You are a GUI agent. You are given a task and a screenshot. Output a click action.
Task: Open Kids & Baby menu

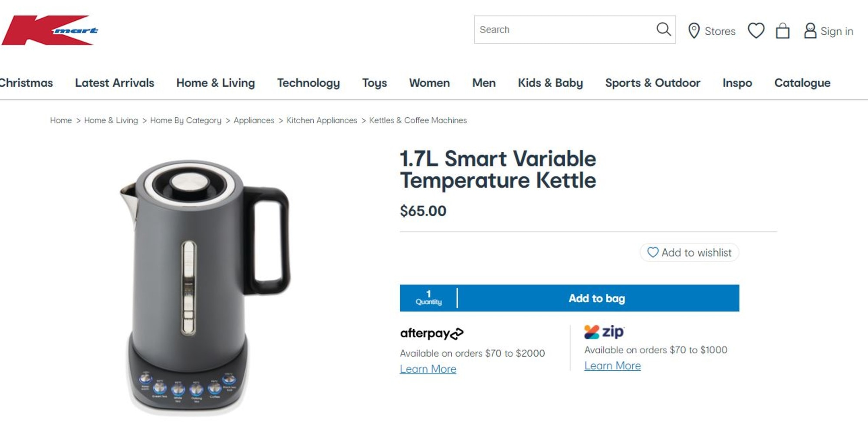pos(550,83)
